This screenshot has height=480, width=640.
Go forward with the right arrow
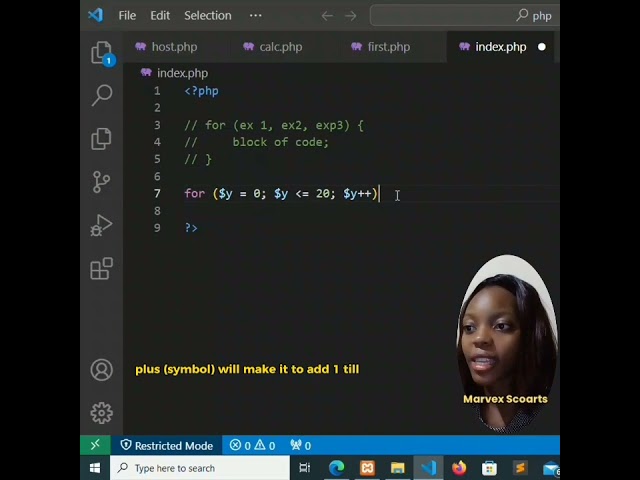[350, 16]
